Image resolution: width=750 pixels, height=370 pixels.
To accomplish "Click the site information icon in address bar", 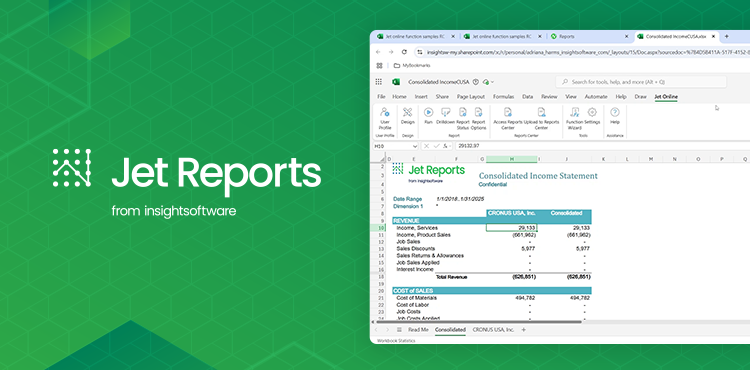I will tap(419, 52).
